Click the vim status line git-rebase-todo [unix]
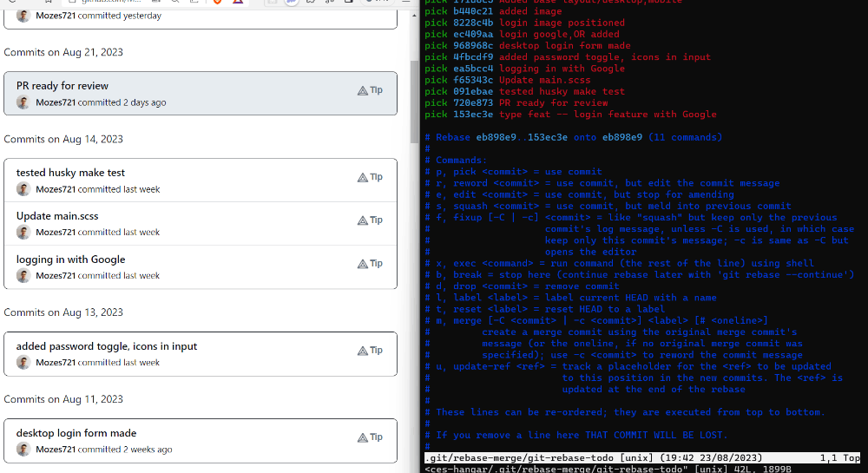This screenshot has width=868, height=473. click(x=642, y=458)
